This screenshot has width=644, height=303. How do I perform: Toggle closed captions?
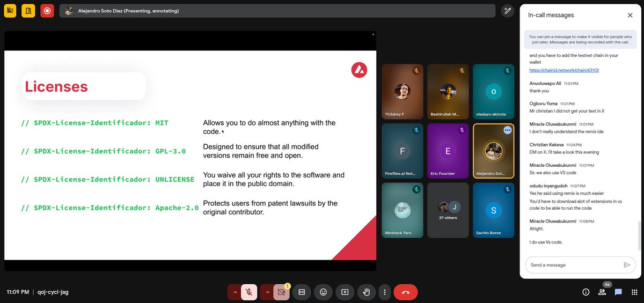(x=302, y=292)
